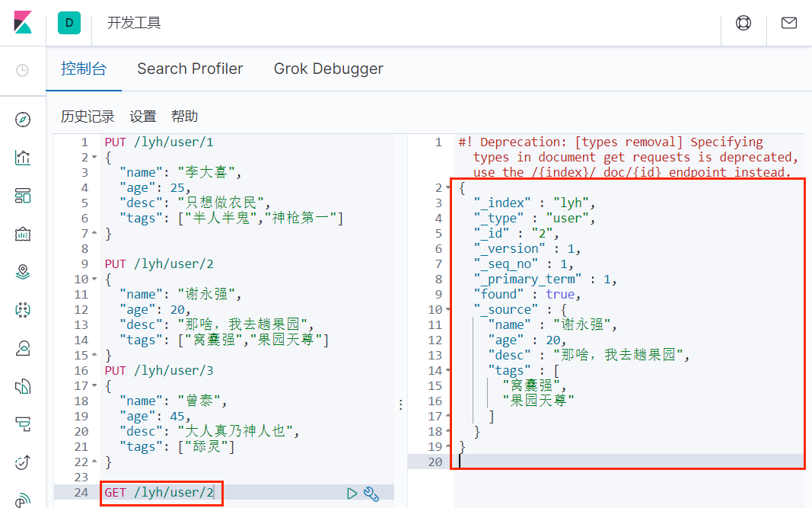Click the "desc": "只想做农民" line
The width and height of the screenshot is (812, 508).
click(x=196, y=203)
